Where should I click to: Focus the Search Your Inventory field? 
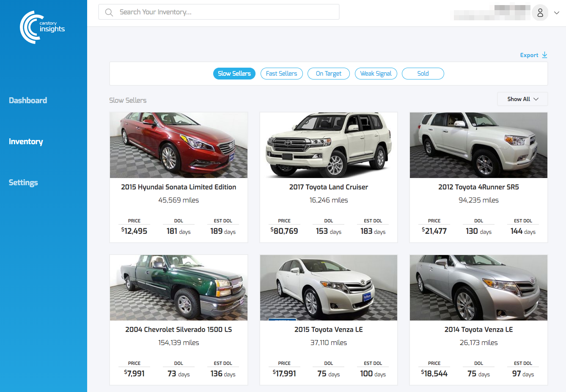(219, 12)
